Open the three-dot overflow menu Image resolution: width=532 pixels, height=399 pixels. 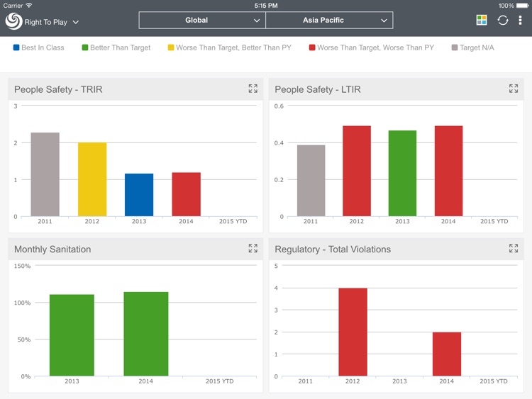520,21
